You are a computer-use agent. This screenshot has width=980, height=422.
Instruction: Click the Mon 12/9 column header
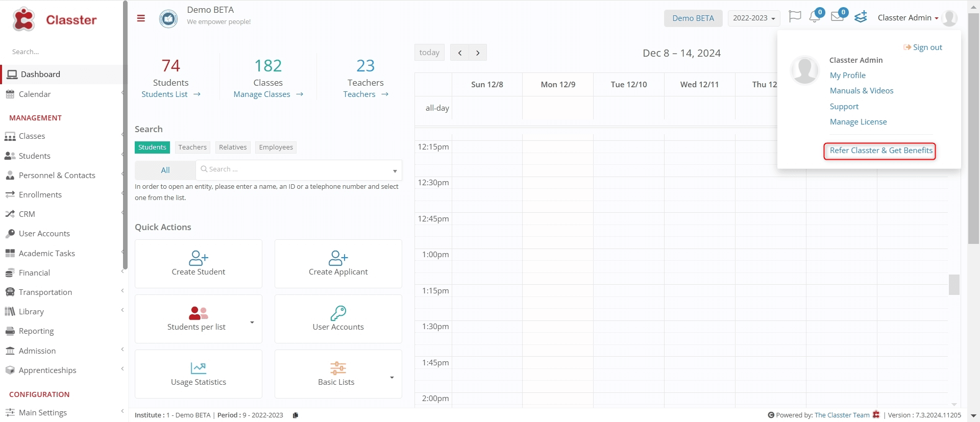[558, 85]
